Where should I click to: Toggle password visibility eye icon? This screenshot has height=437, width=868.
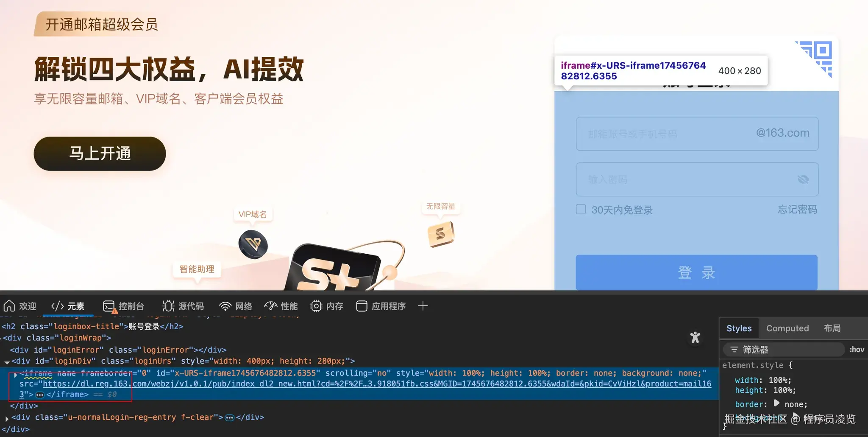pyautogui.click(x=803, y=180)
